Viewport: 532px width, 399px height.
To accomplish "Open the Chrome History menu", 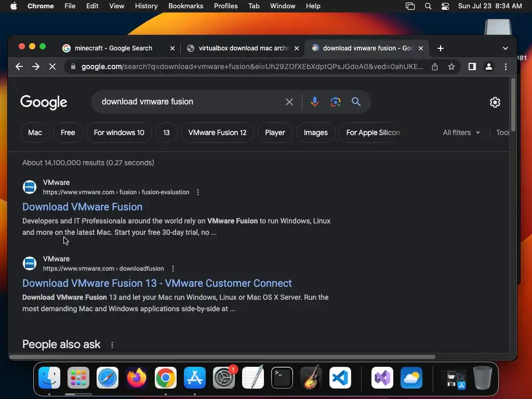I will (x=146, y=6).
